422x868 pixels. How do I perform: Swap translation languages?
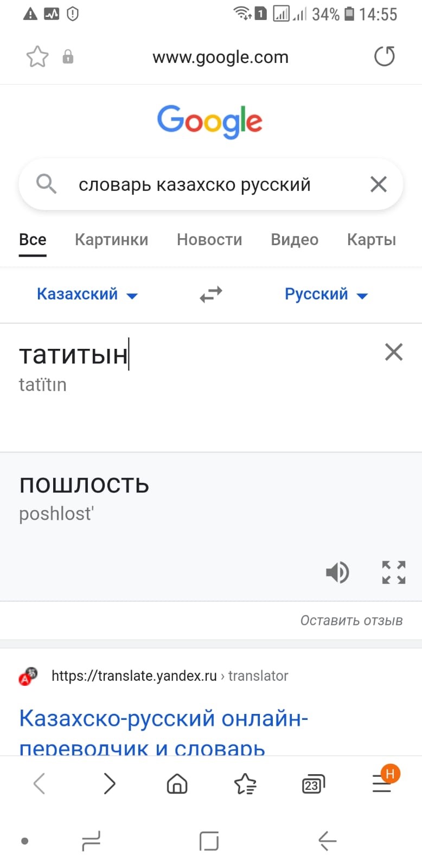tap(210, 295)
